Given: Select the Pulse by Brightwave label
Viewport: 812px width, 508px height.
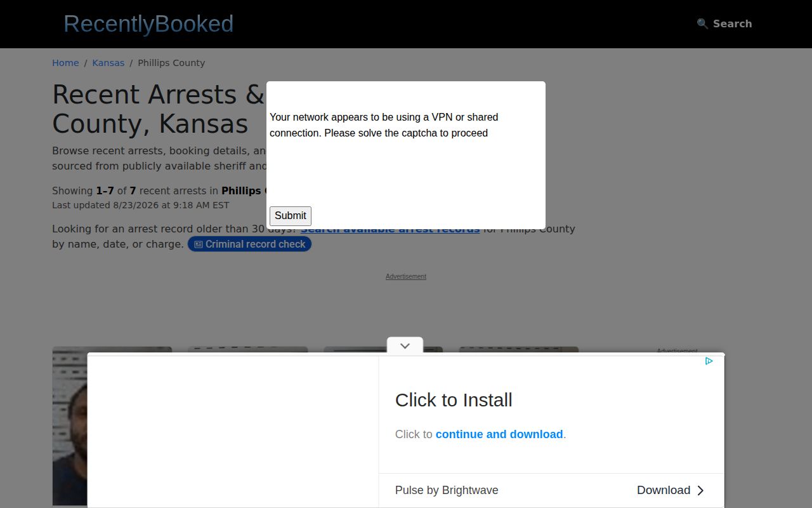Looking at the screenshot, I should point(447,490).
